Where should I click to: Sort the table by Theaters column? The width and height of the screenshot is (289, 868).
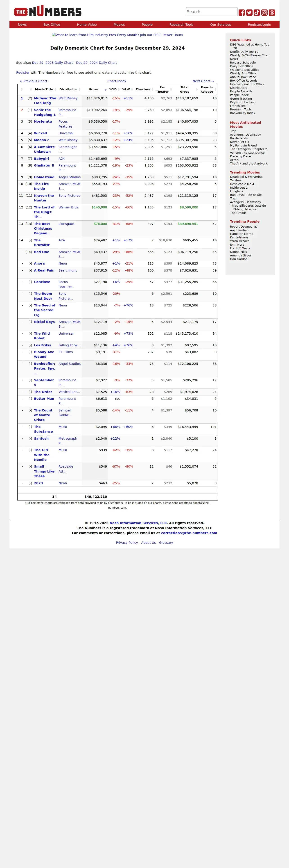pyautogui.click(x=144, y=89)
